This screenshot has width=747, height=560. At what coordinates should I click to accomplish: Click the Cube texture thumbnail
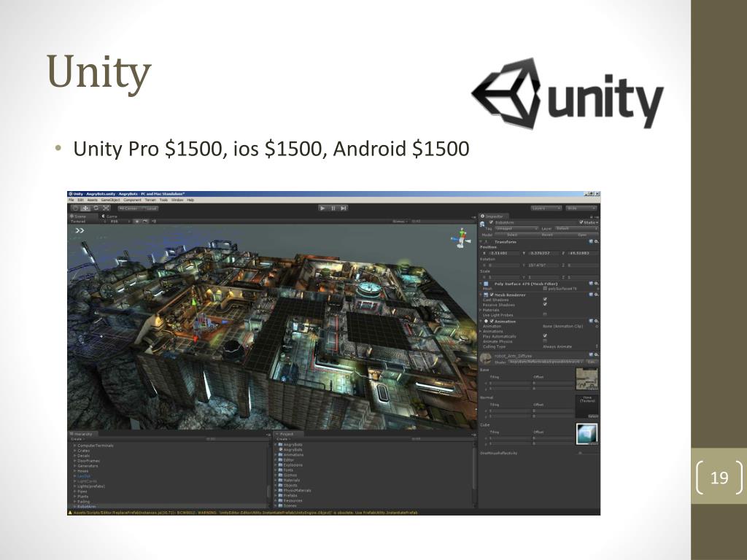[587, 434]
